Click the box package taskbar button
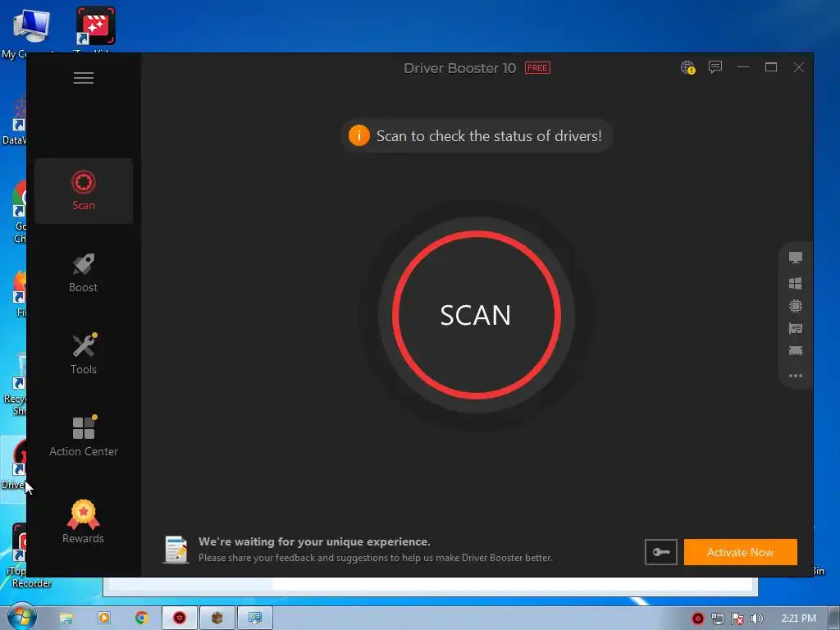Viewport: 840px width, 630px height. pyautogui.click(x=217, y=619)
